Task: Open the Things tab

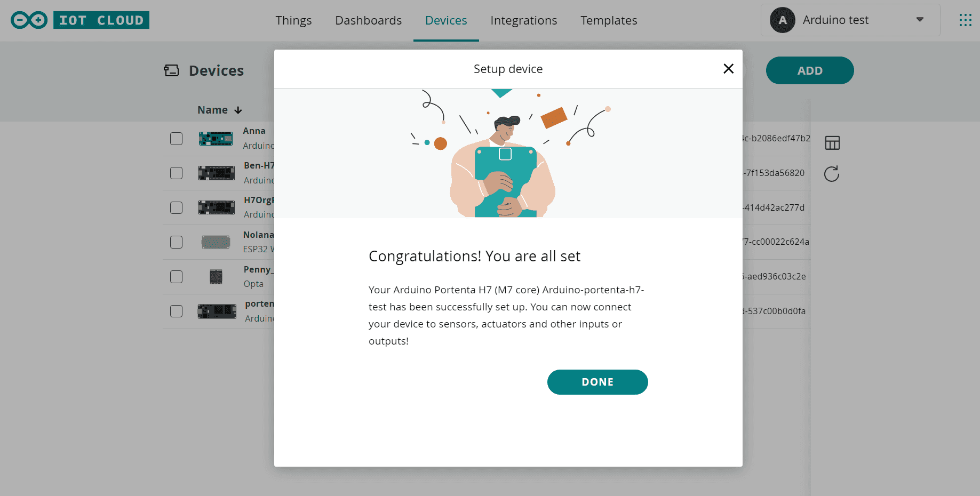Action: coord(293,20)
